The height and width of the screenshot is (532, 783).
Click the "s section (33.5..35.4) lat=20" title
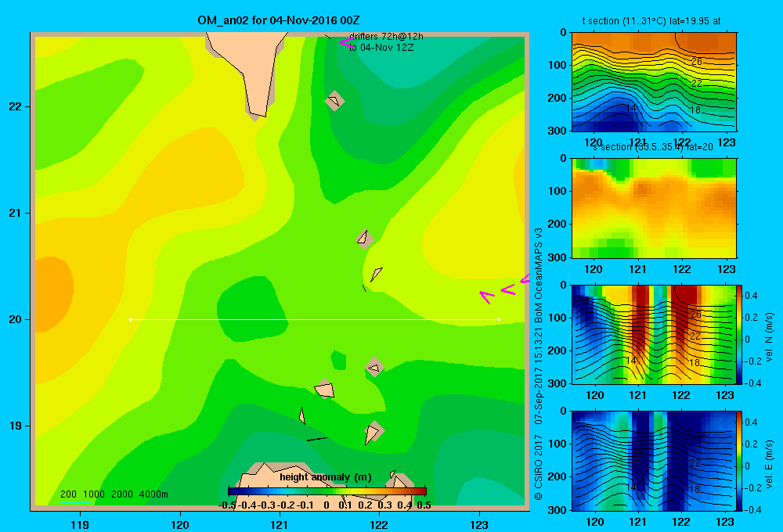click(x=653, y=147)
